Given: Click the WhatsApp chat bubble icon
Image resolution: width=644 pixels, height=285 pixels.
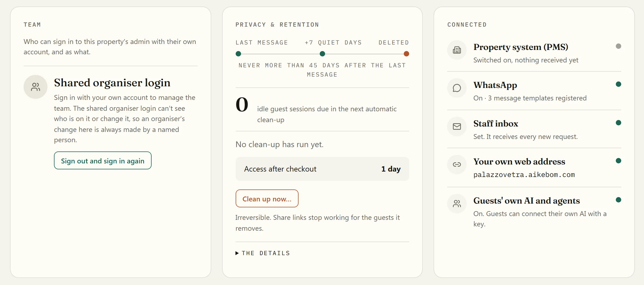Looking at the screenshot, I should [x=457, y=88].
